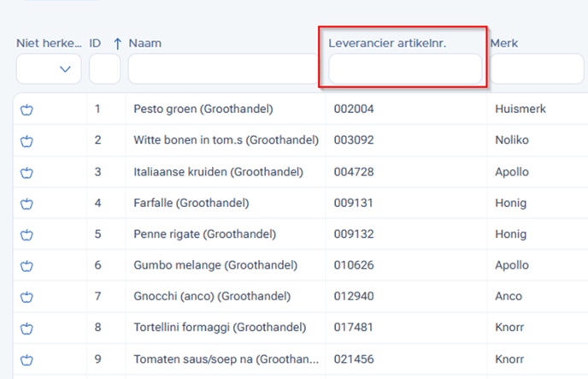Screen dimensions: 588x379
Task: Click the apple icon for Witte bonen row
Action: point(26,141)
